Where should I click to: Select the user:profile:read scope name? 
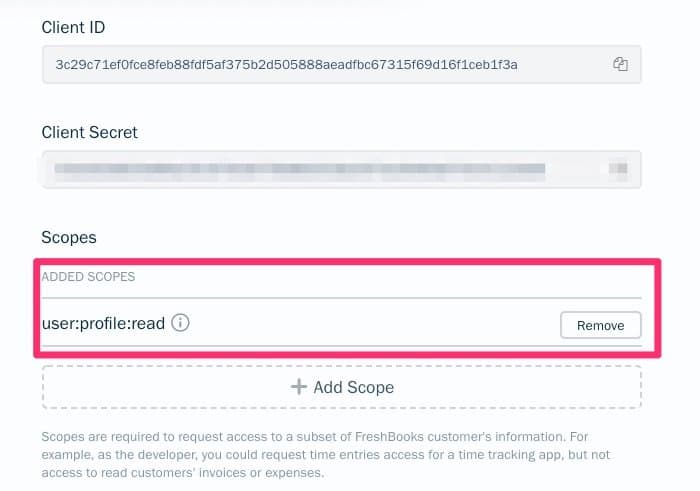103,324
